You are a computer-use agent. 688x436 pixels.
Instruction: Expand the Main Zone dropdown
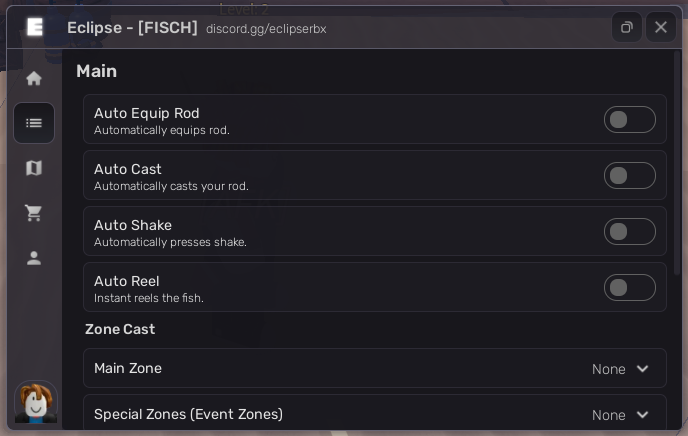[374, 369]
